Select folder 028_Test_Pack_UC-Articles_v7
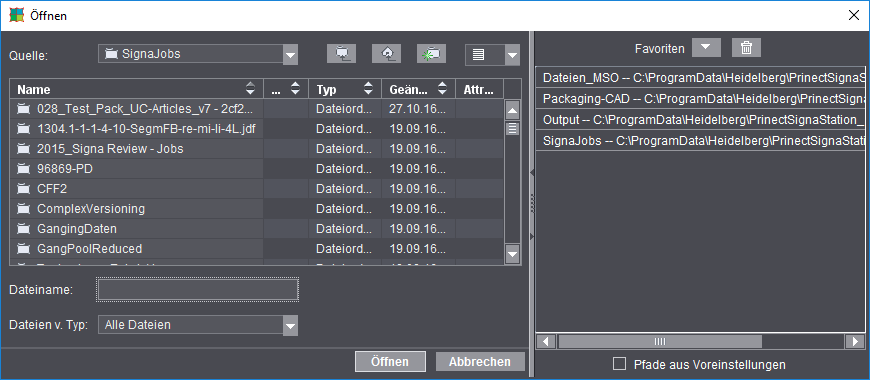 point(136,109)
